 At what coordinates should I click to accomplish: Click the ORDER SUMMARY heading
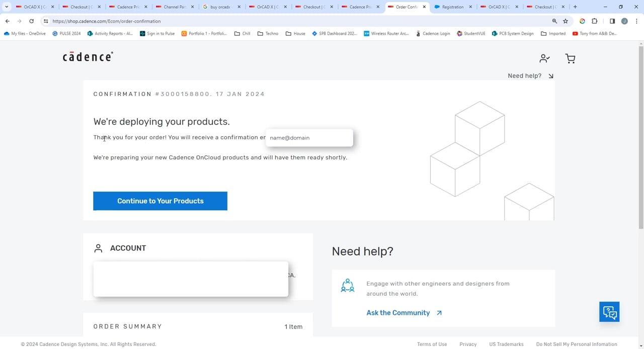tap(128, 327)
